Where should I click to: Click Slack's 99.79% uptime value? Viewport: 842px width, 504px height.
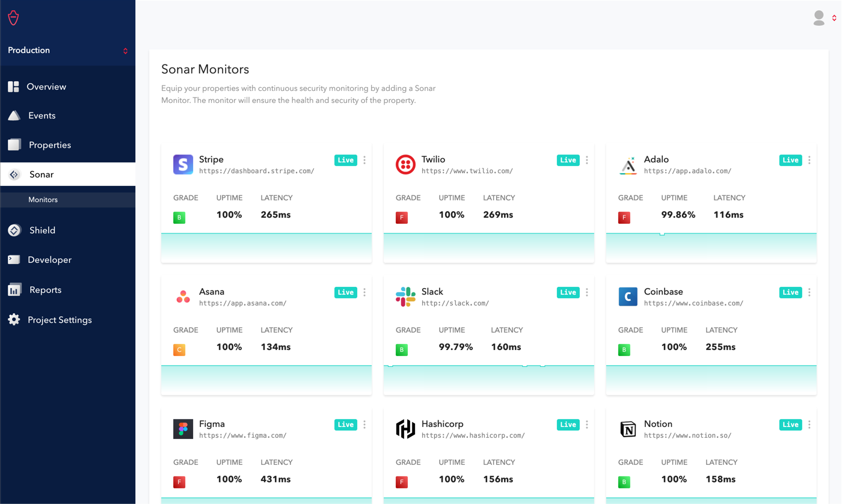click(456, 347)
